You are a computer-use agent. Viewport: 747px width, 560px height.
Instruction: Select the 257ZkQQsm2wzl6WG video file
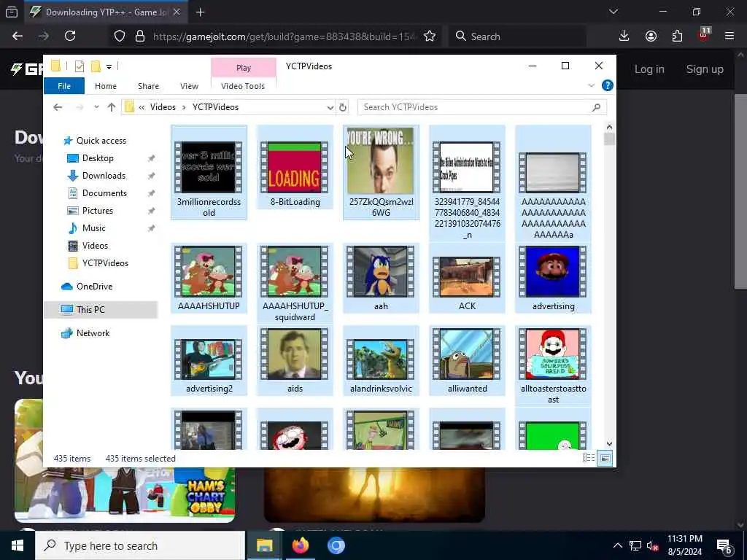tap(381, 172)
